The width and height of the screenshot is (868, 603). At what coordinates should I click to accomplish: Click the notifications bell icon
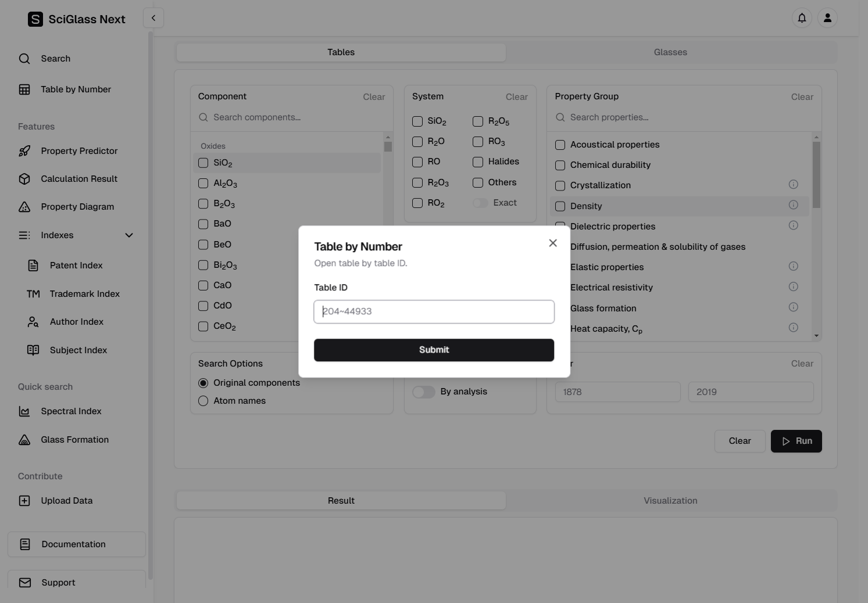[802, 18]
